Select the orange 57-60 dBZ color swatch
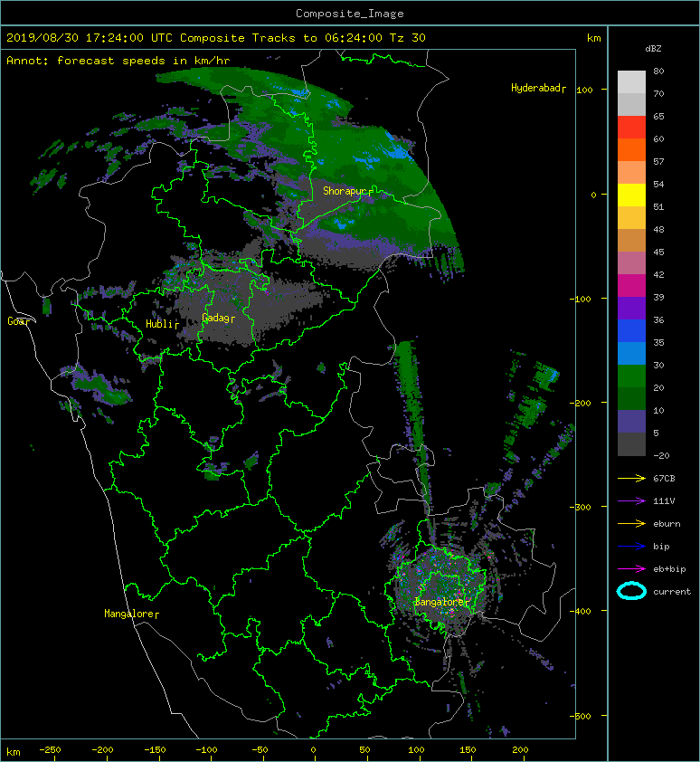This screenshot has width=700, height=762. [631, 149]
